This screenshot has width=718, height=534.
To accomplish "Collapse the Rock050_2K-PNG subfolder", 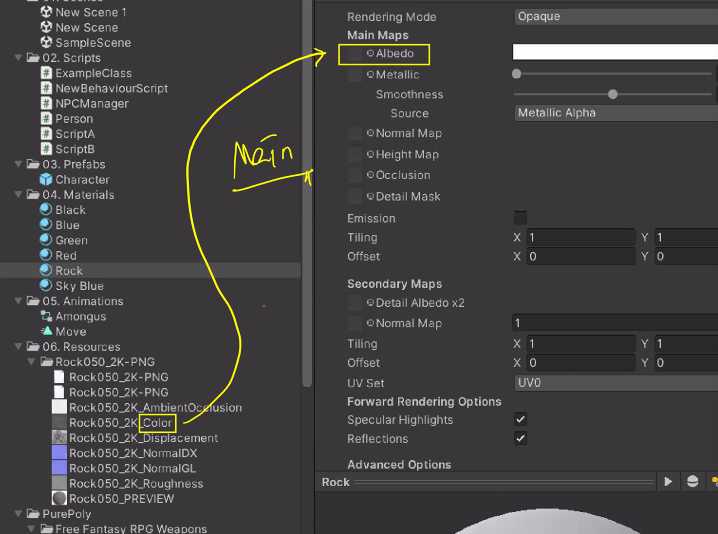I will [x=32, y=362].
